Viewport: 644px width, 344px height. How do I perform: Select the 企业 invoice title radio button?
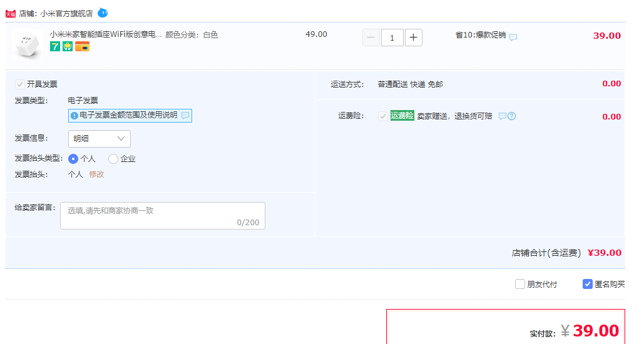pyautogui.click(x=113, y=159)
